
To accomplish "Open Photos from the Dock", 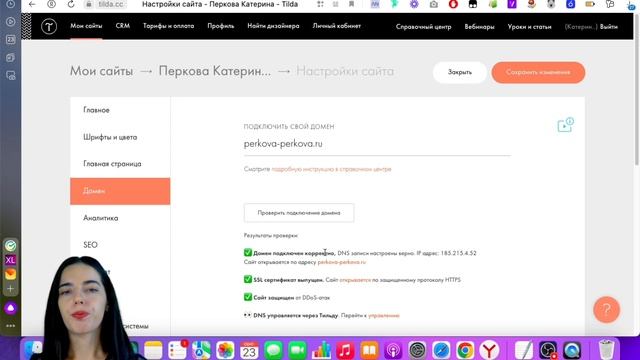I will (225, 350).
